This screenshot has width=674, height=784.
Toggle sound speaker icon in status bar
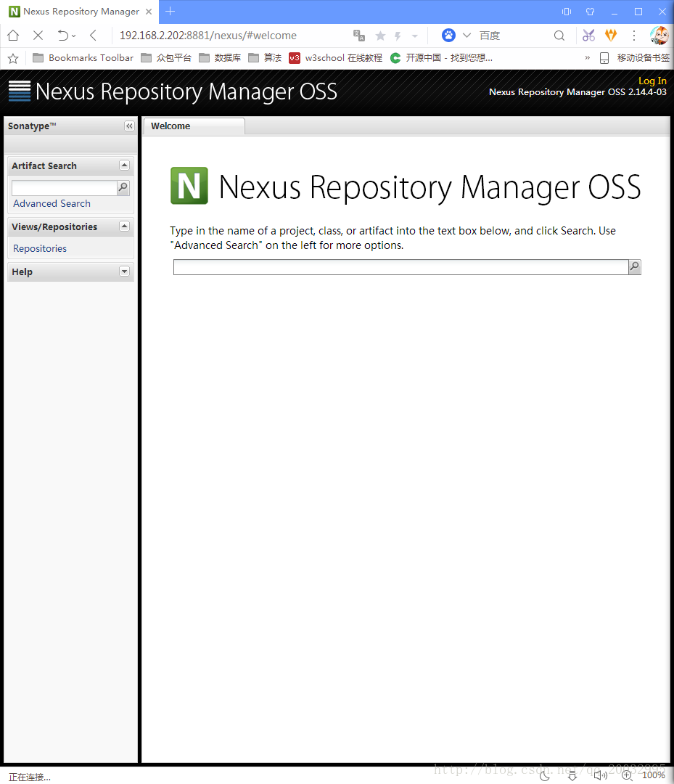pyautogui.click(x=600, y=775)
